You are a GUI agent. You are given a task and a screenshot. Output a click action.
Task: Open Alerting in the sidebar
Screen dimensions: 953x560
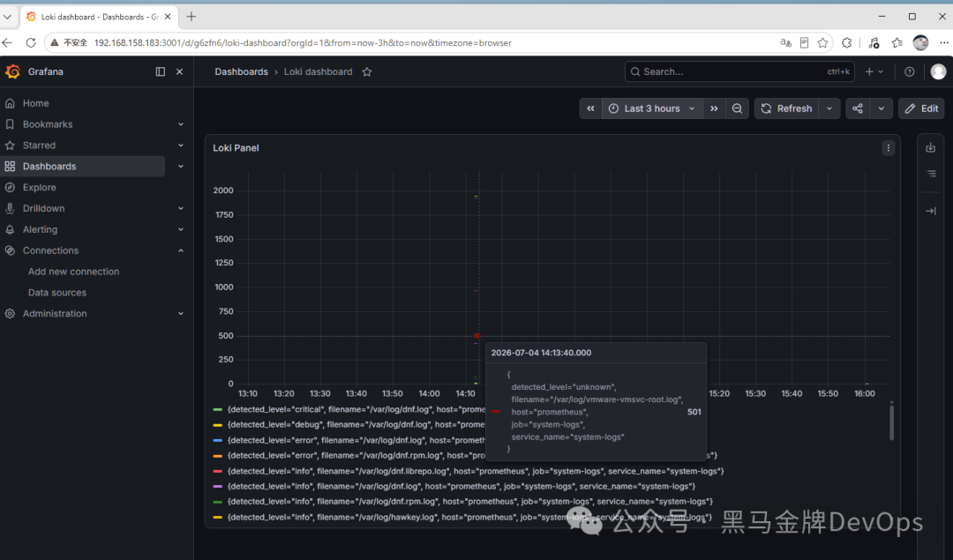[x=40, y=229]
